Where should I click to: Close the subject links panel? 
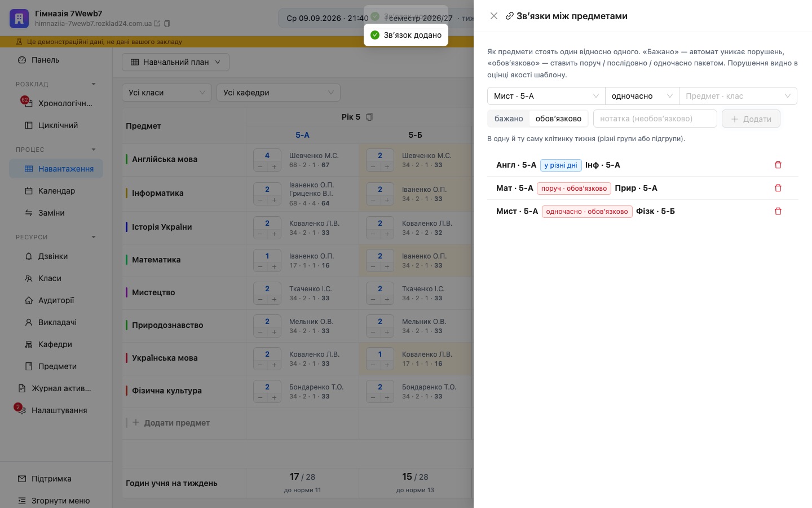(494, 16)
